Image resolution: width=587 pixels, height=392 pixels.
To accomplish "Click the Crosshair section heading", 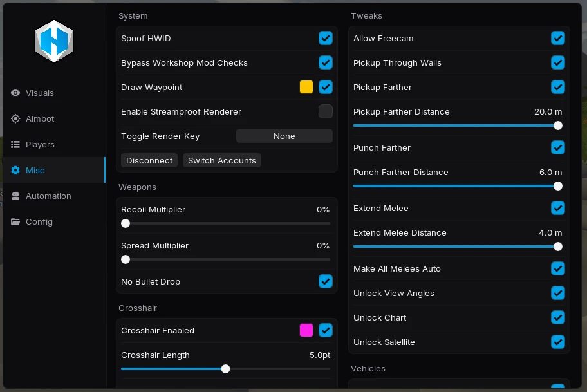I will tap(138, 308).
